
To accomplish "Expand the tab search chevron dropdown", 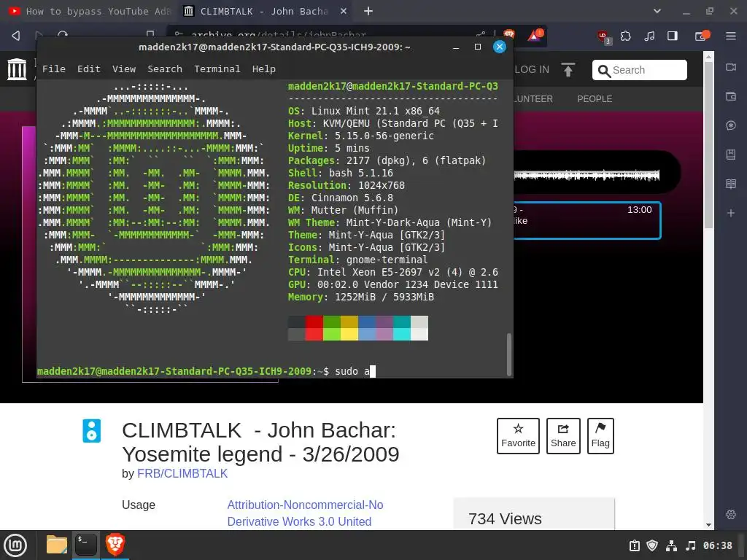I will tap(657, 11).
